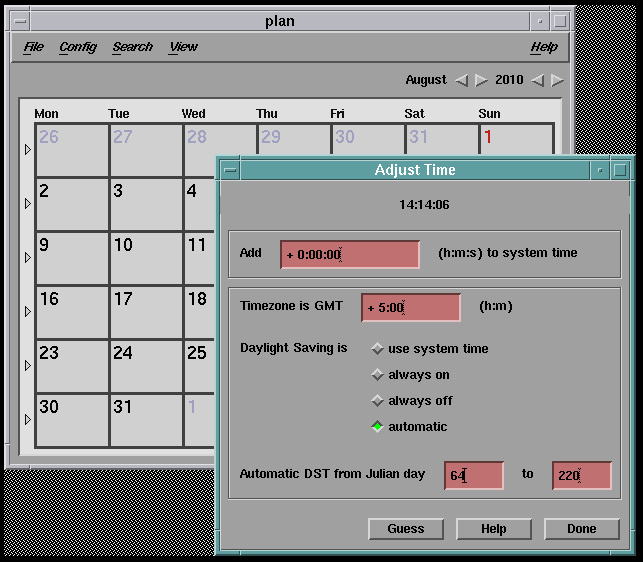Select 'use system time' daylight saving option
This screenshot has height=562, width=643.
point(377,349)
